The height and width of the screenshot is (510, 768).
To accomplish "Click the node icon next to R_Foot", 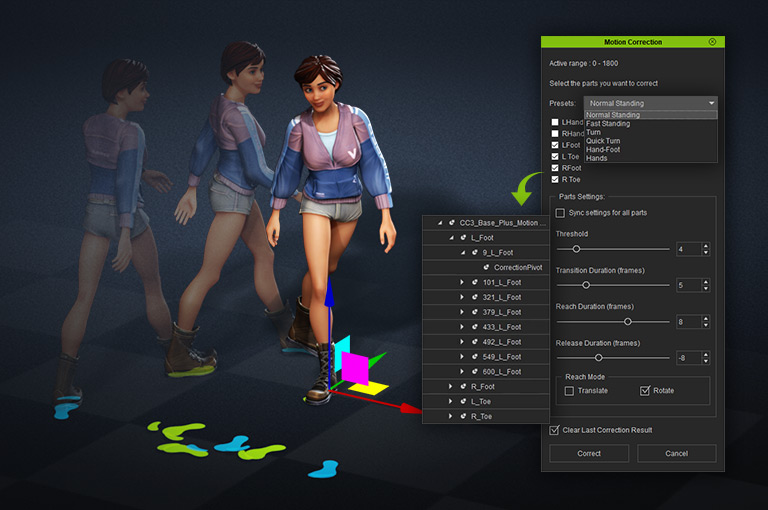I will coord(463,386).
